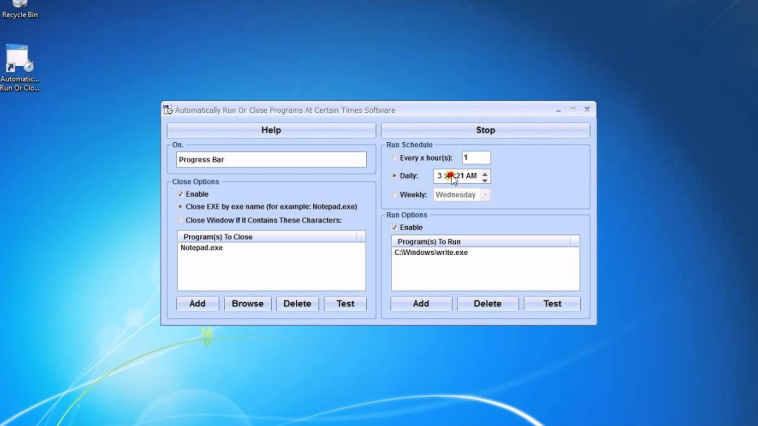Select Notepad.exe in Program(s) To Close list
This screenshot has height=426, width=758.
(202, 248)
